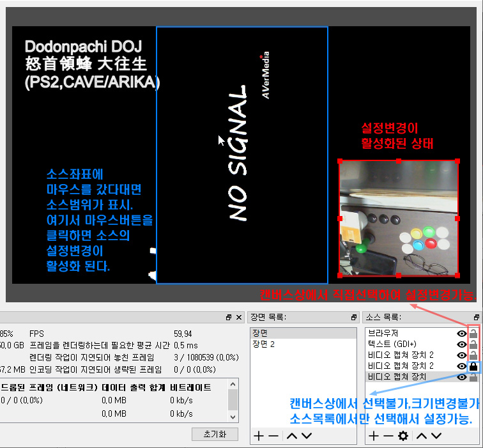The width and height of the screenshot is (483, 448).
Task: Select the 장면 2 scene
Action: tap(303, 344)
